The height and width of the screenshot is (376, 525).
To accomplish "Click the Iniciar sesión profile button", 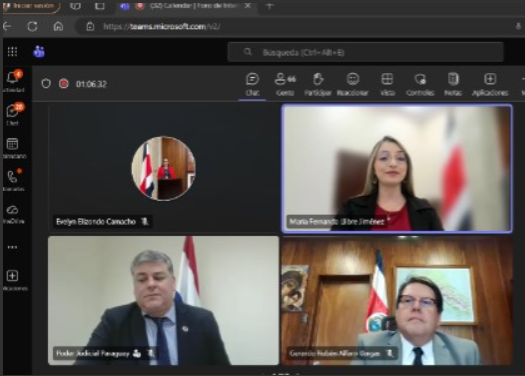I will coord(31,6).
